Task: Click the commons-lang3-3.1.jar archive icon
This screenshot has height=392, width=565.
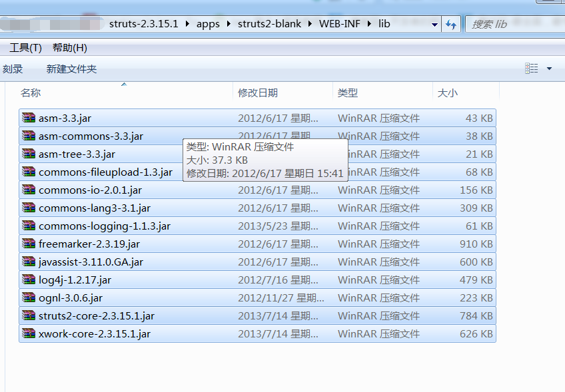Action: (x=29, y=208)
